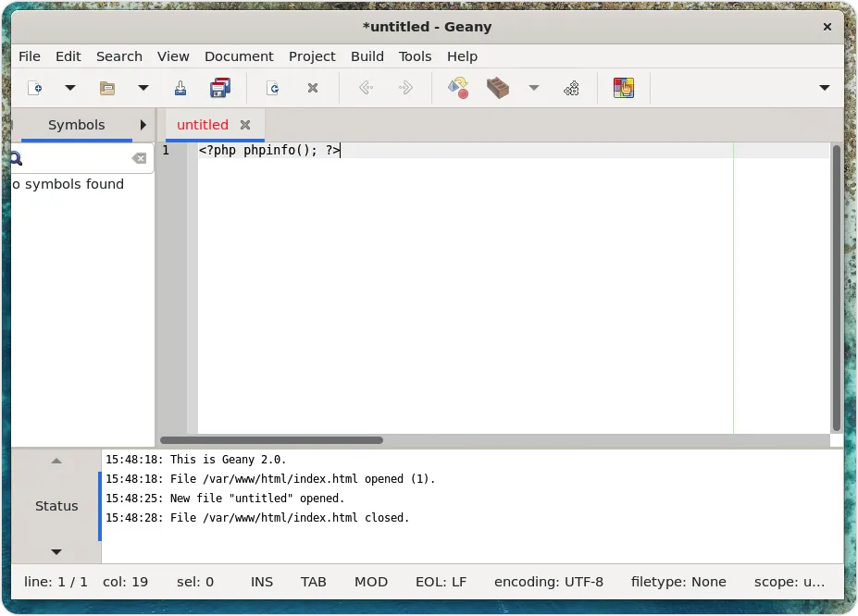Close the current file with toolbar X
The image size is (858, 616).
pyautogui.click(x=313, y=88)
